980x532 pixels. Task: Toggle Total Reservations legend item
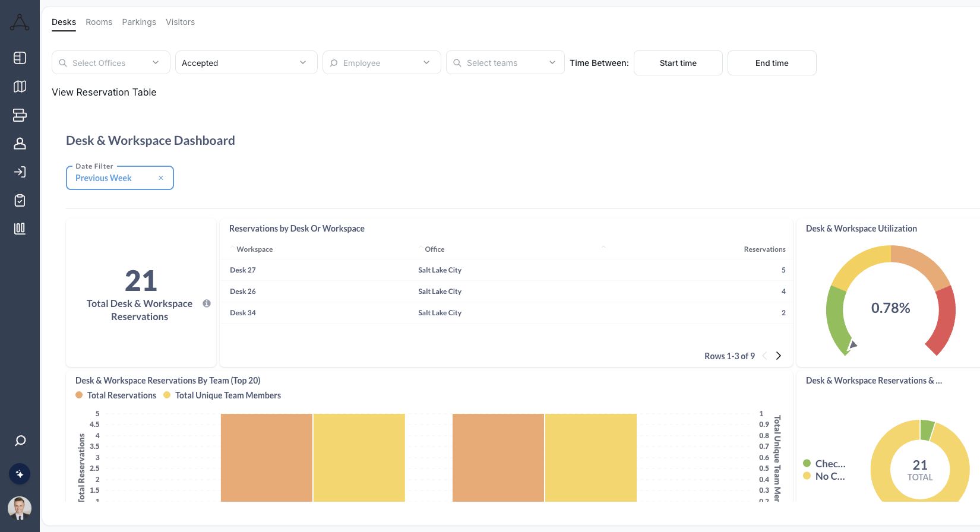click(116, 395)
